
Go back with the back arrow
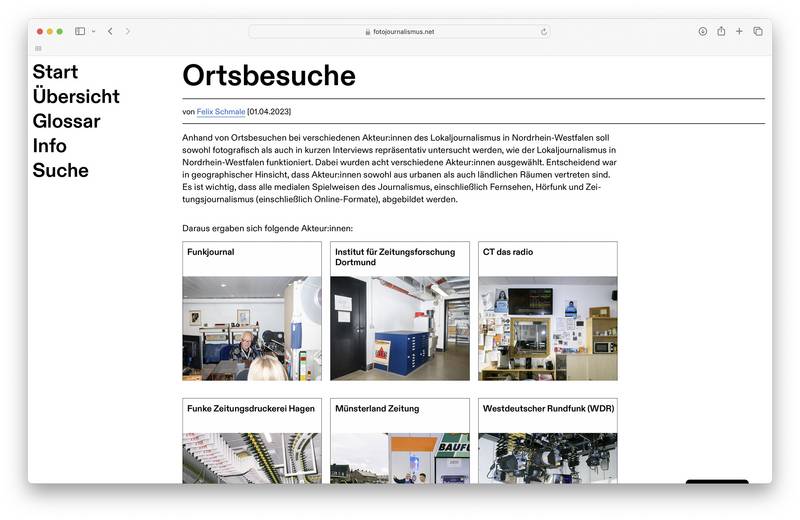click(x=110, y=31)
